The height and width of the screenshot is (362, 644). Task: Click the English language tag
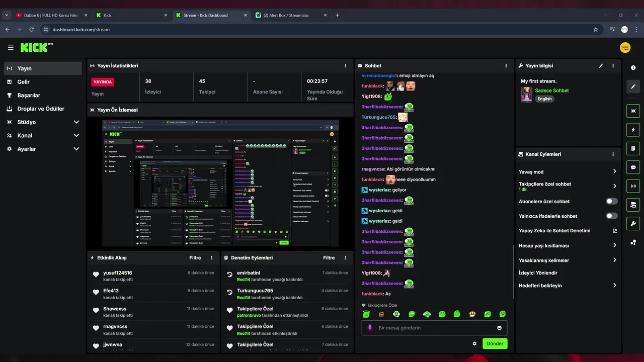coord(544,99)
